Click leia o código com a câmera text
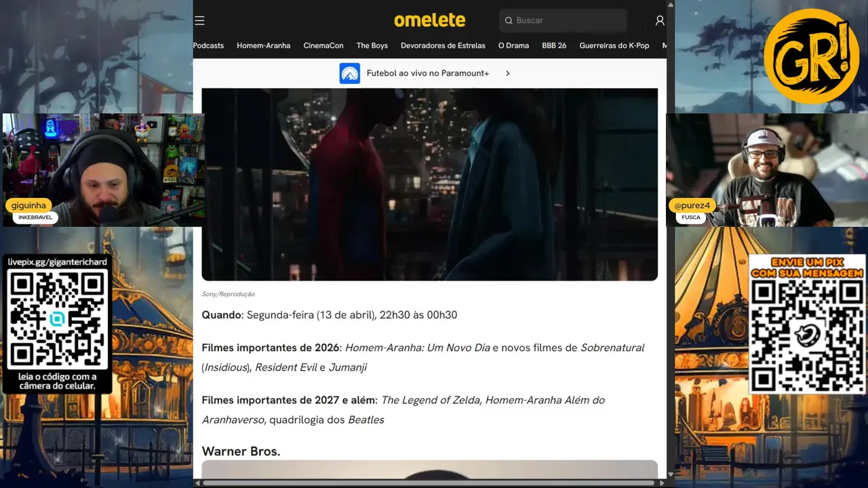This screenshot has width=868, height=488. (x=58, y=381)
